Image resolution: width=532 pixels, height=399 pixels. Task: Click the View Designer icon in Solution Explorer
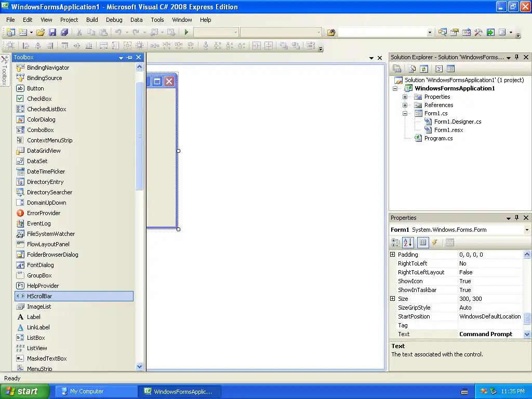450,69
